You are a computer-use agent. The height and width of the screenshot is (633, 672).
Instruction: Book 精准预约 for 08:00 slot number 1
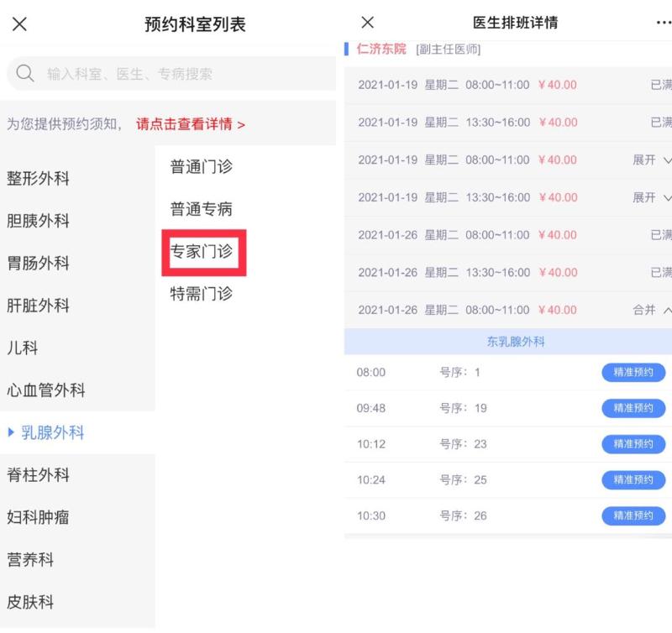(x=633, y=372)
